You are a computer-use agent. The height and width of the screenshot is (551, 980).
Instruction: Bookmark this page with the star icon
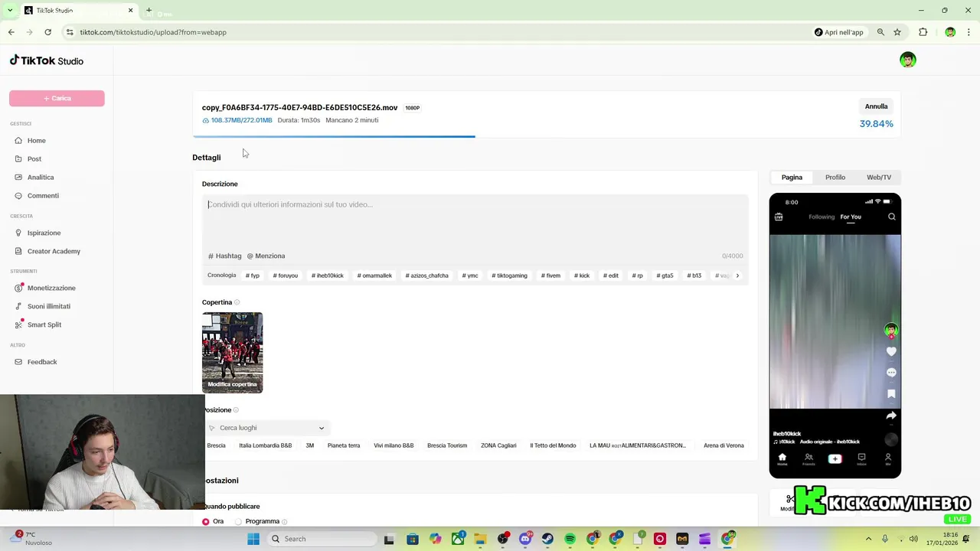point(897,32)
